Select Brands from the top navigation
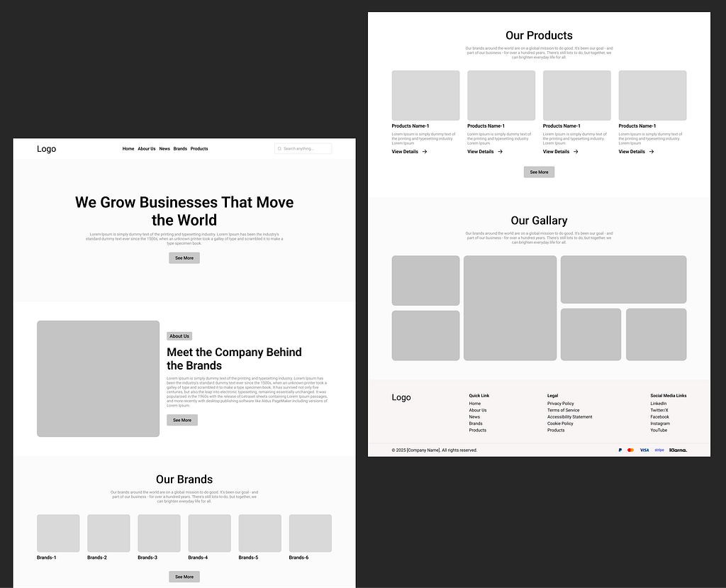 click(180, 148)
